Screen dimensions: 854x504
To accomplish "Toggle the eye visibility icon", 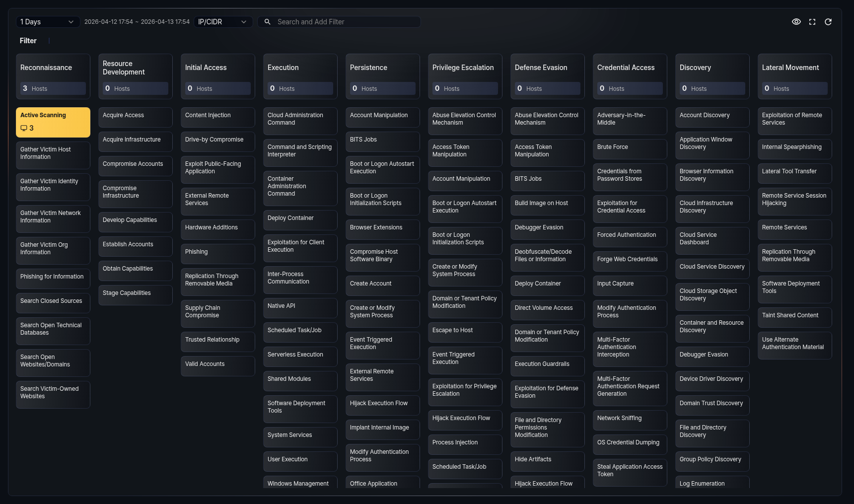I will [796, 22].
